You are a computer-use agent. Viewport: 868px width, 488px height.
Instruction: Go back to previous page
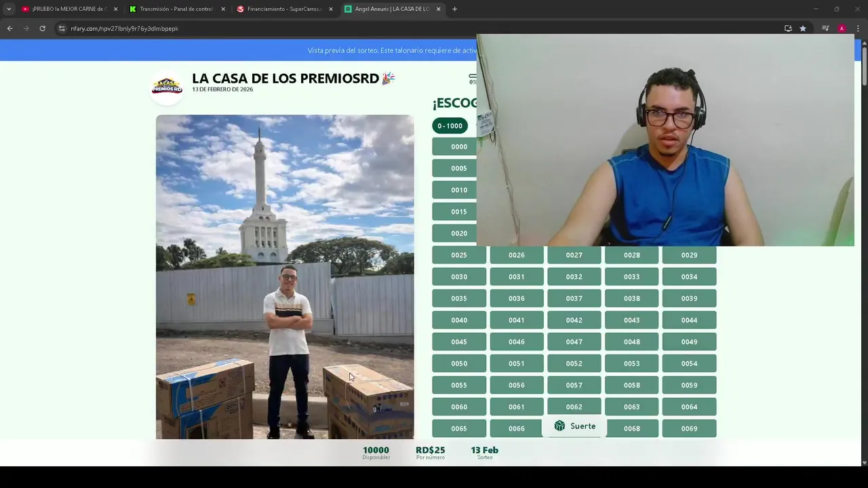click(9, 28)
